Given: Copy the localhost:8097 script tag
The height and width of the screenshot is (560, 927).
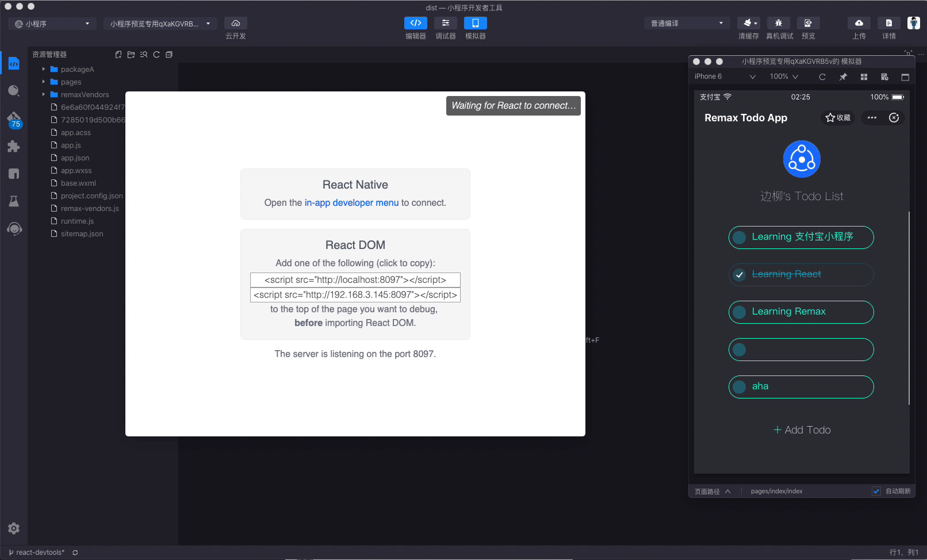Looking at the screenshot, I should point(355,280).
